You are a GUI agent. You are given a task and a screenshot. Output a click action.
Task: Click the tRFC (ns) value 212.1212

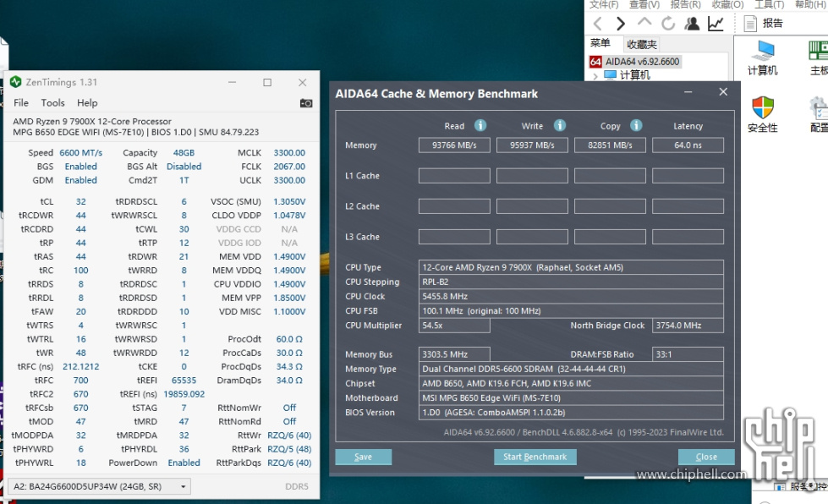pos(81,366)
